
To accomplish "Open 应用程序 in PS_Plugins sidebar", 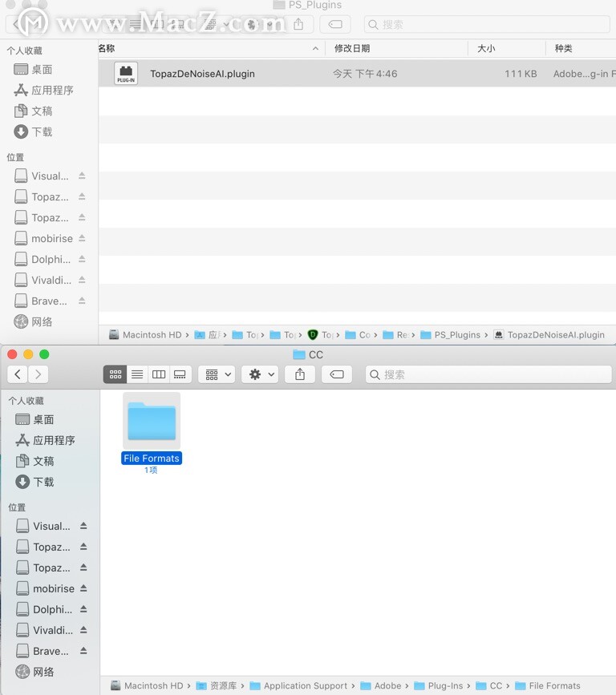I will pyautogui.click(x=43, y=91).
